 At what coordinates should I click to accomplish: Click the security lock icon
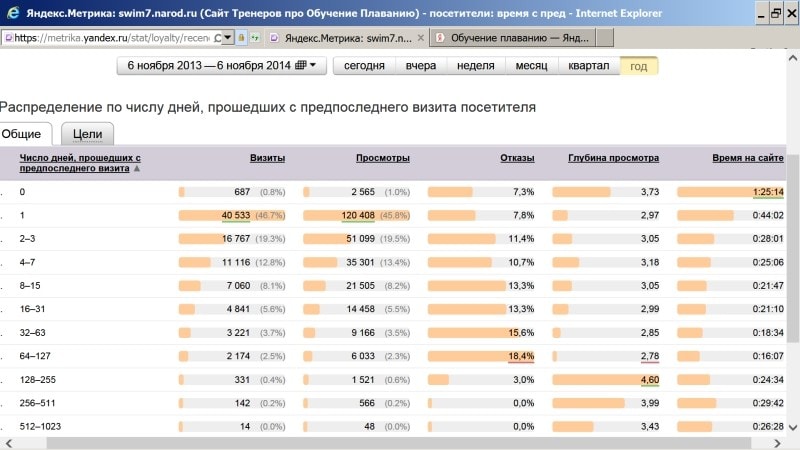(x=241, y=37)
